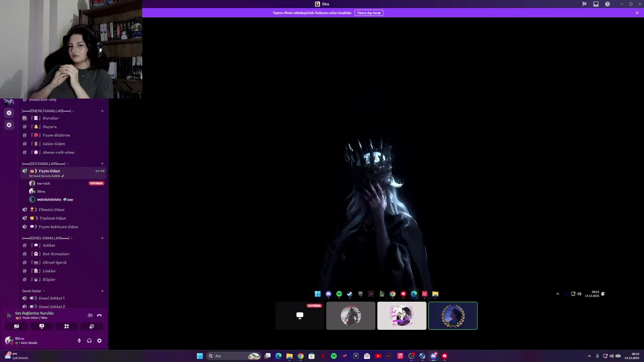Click Silva user avatar panel
Viewport: 644px width, 362px height.
click(x=21, y=340)
